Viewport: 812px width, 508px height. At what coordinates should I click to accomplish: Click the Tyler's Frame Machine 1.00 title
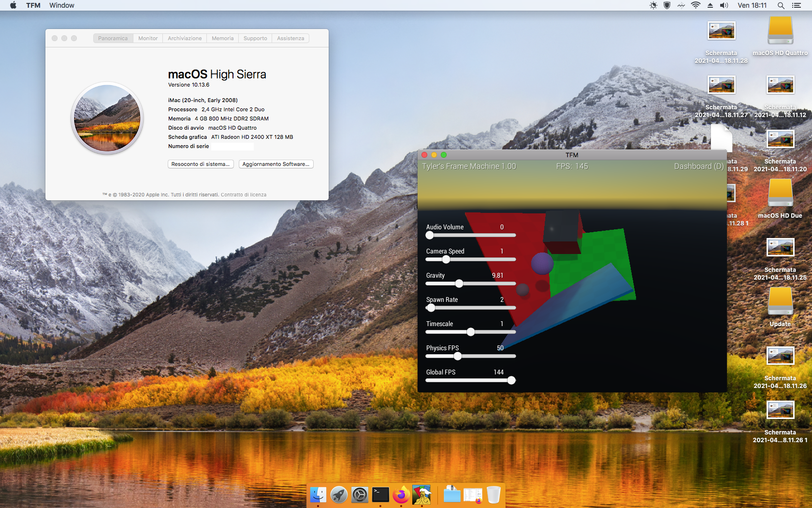(469, 166)
